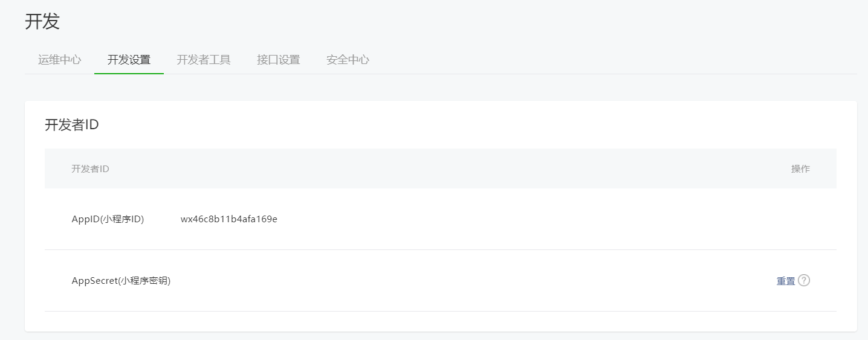Click the AppSecret(小程序密钥) label

pyautogui.click(x=121, y=281)
